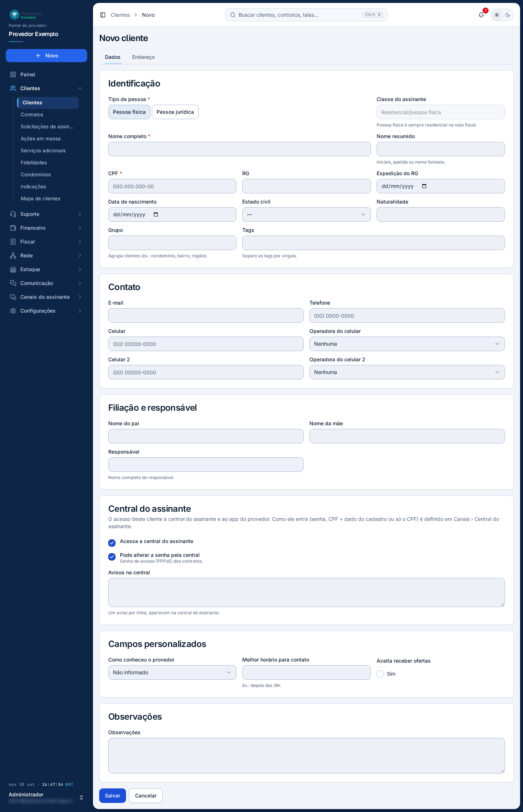Open calendar picker for Data de nascimento
This screenshot has width=523, height=812.
coord(156,214)
